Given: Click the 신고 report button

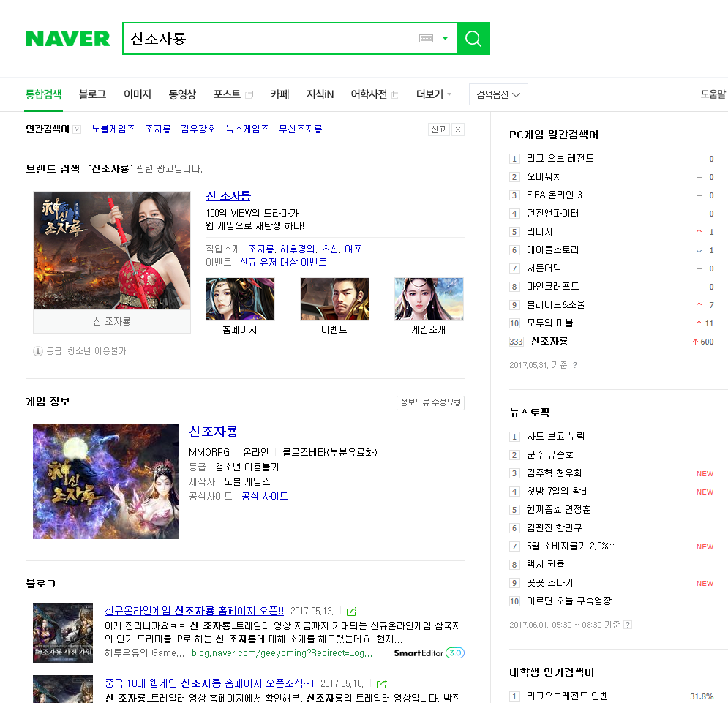Looking at the screenshot, I should click(438, 129).
